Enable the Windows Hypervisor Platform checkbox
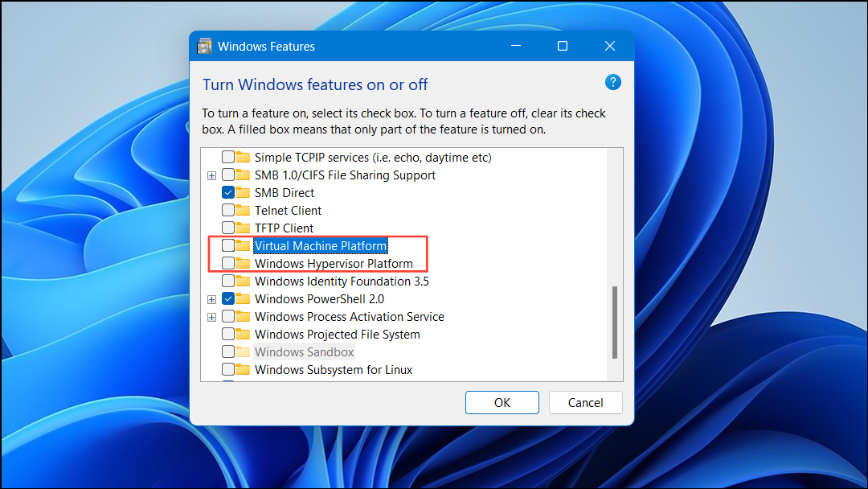This screenshot has height=489, width=868. pyautogui.click(x=227, y=263)
